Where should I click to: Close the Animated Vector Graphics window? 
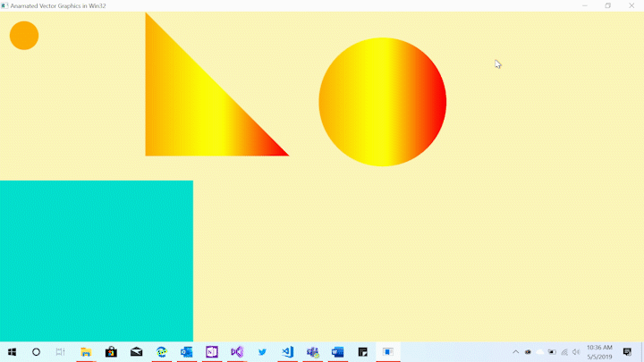(x=631, y=5)
